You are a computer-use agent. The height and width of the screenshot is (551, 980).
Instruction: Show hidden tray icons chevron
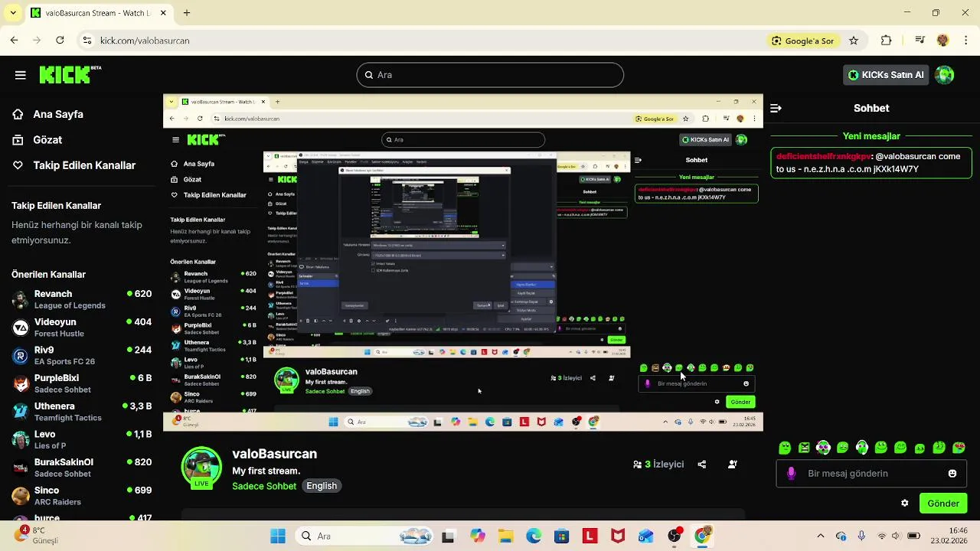point(821,536)
